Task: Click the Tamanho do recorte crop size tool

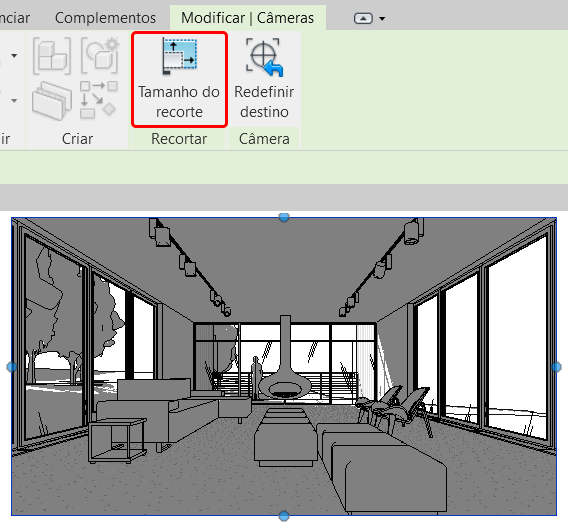Action: point(179,79)
